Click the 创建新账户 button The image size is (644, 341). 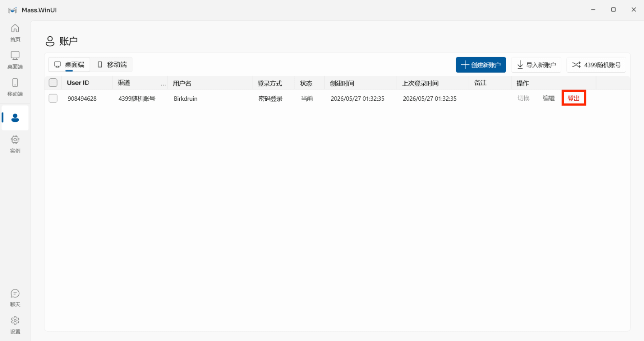(x=481, y=65)
